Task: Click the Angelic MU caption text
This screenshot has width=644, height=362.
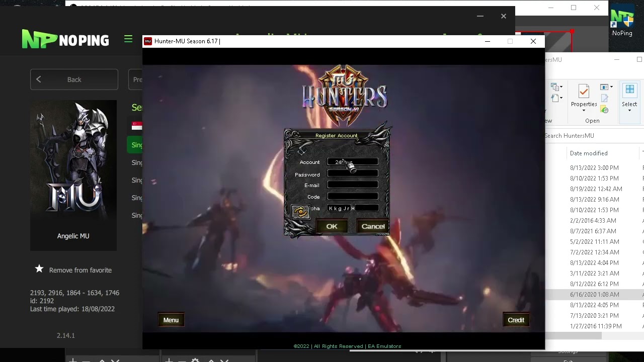Action: [73, 236]
